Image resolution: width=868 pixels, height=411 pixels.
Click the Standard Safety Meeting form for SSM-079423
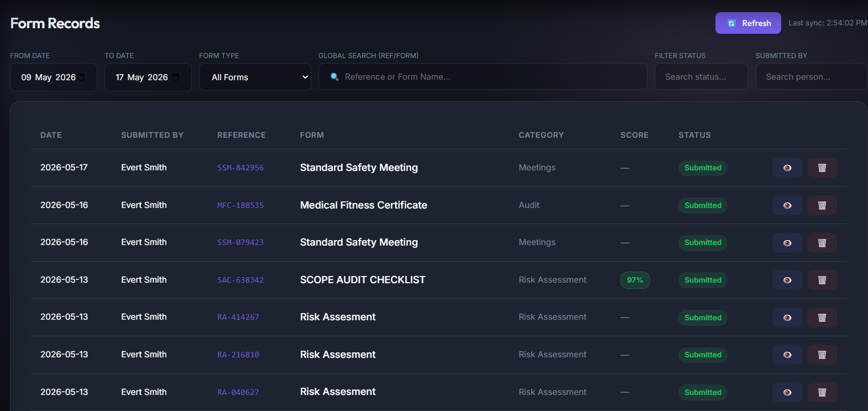point(359,242)
